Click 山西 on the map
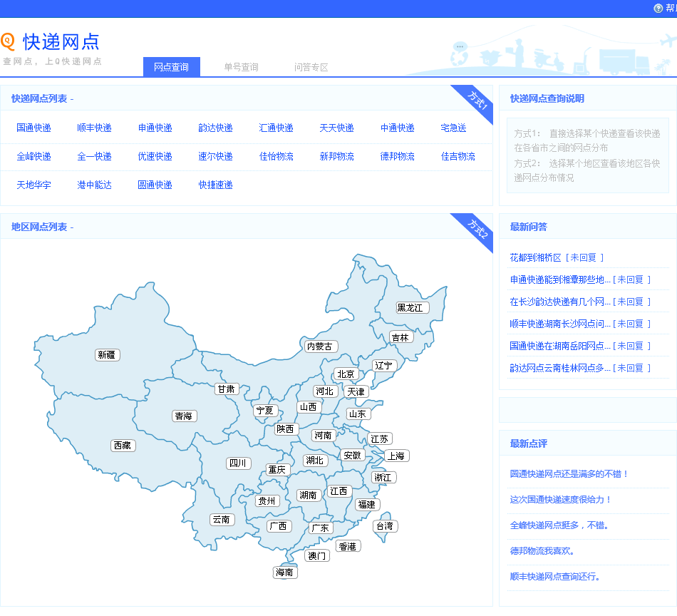This screenshot has width=677, height=616. tap(309, 406)
